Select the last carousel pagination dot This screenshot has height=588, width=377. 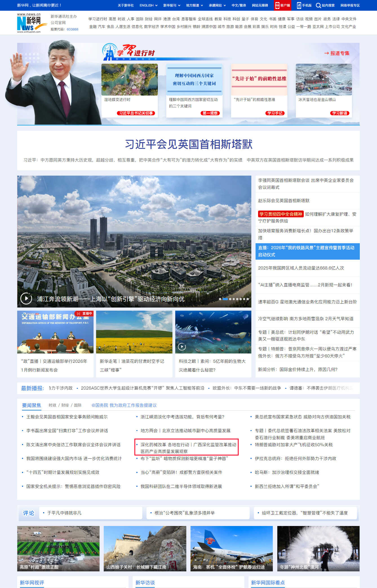pos(248,299)
